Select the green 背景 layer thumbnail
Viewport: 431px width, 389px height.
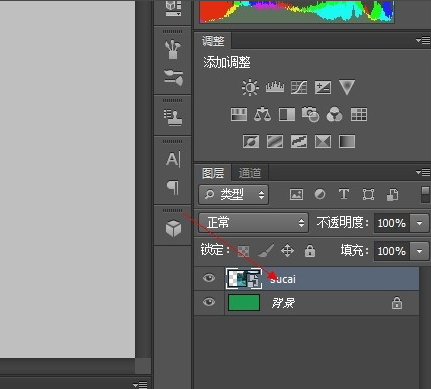244,303
